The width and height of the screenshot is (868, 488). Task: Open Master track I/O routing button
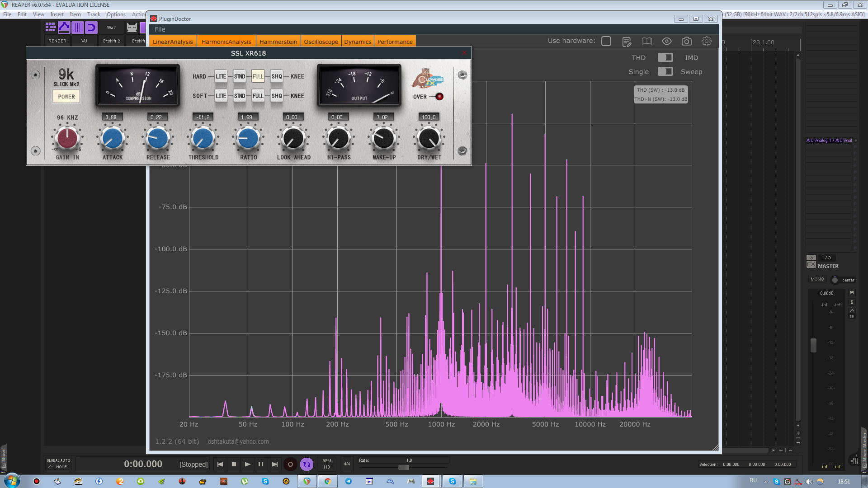click(x=827, y=258)
